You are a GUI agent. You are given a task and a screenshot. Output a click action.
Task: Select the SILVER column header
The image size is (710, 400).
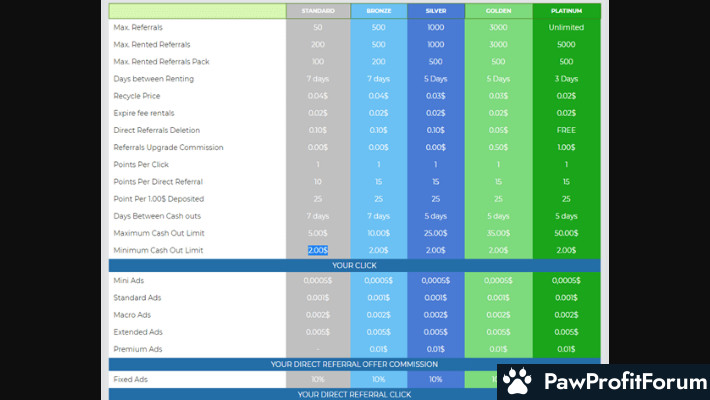pos(436,11)
